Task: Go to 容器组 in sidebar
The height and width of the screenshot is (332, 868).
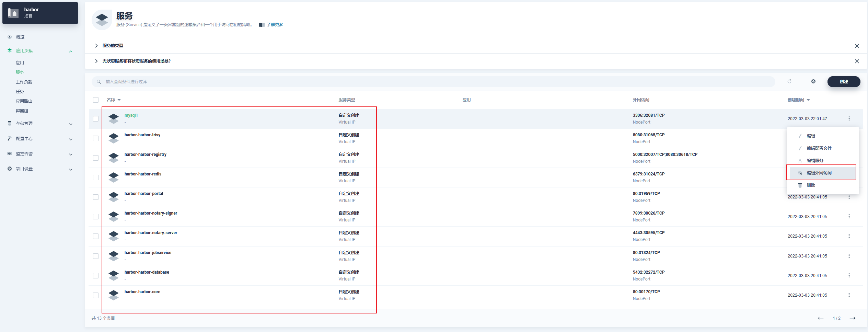Action: tap(22, 111)
